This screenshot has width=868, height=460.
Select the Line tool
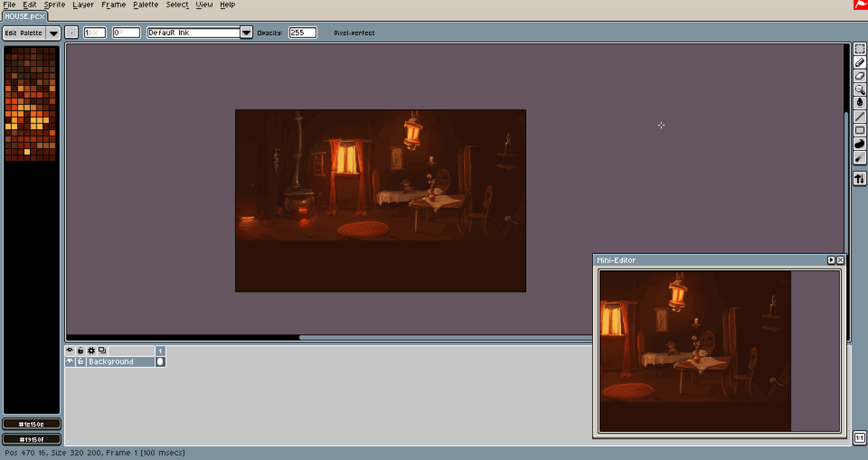coord(860,117)
